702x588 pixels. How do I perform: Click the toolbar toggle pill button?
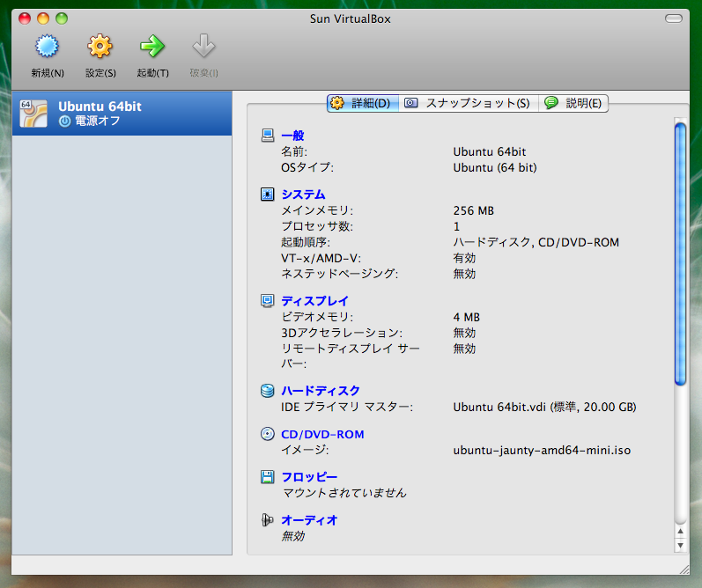673,18
